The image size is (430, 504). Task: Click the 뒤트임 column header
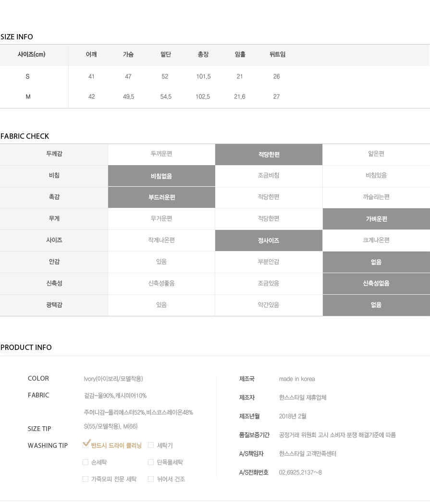tap(278, 54)
